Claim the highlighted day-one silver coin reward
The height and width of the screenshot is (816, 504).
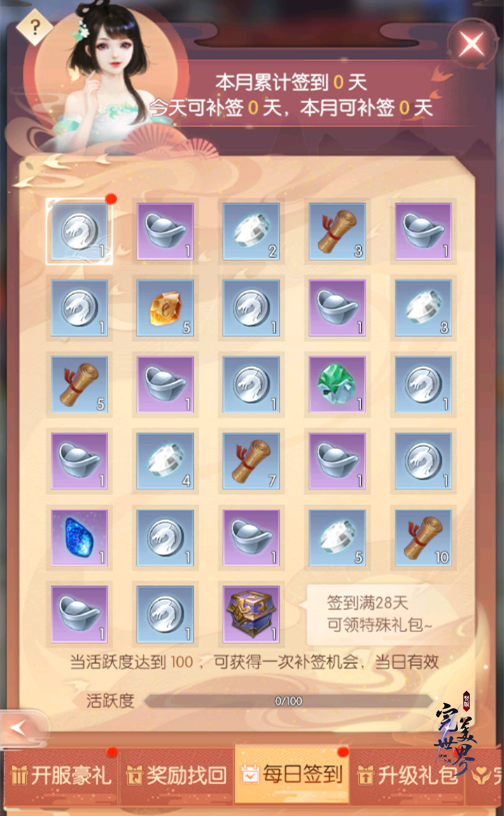point(79,231)
